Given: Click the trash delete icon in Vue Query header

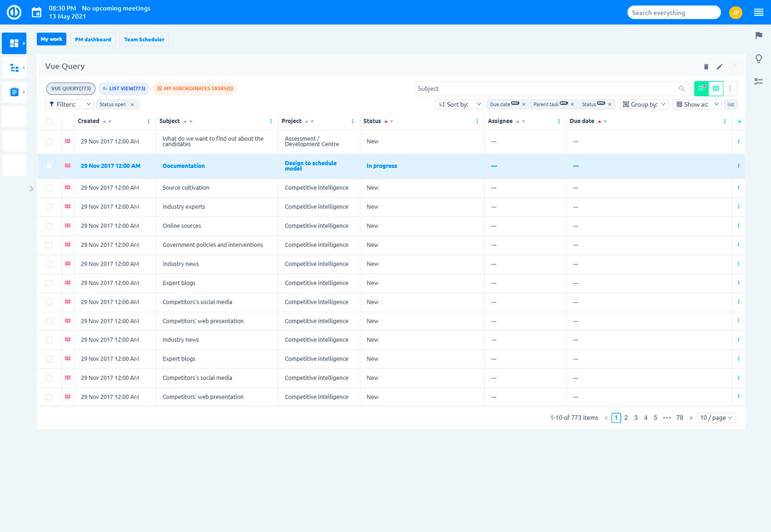Looking at the screenshot, I should [x=706, y=67].
